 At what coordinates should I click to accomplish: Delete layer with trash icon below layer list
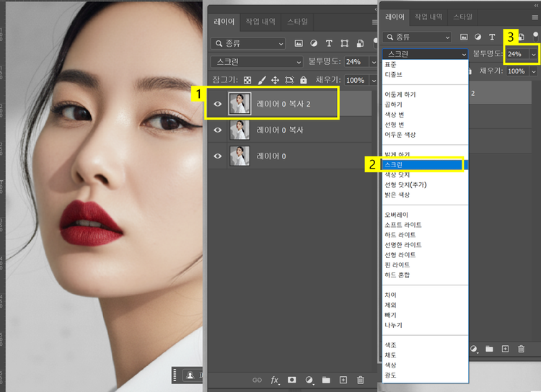tap(361, 380)
